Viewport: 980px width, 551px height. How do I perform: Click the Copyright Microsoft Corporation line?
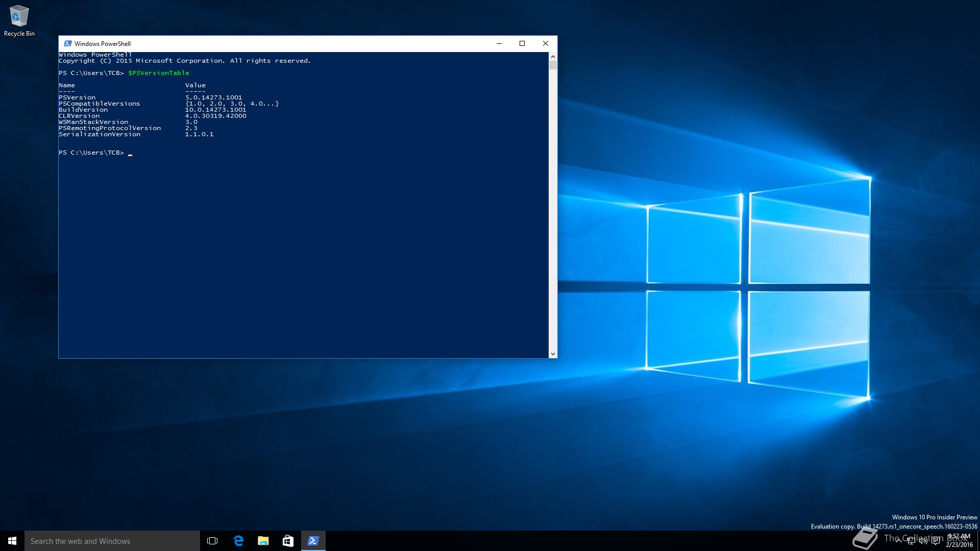pos(185,61)
